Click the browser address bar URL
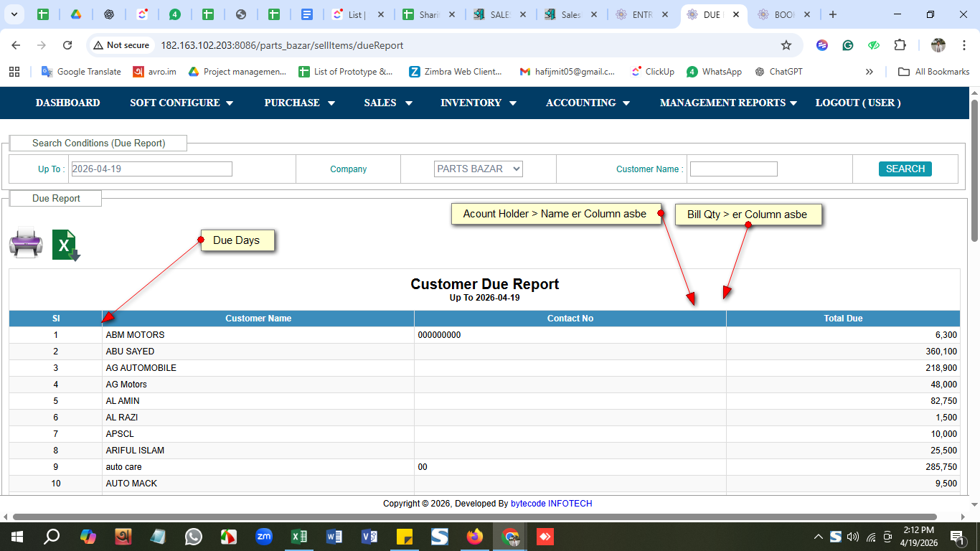This screenshot has width=980, height=551. click(x=282, y=45)
